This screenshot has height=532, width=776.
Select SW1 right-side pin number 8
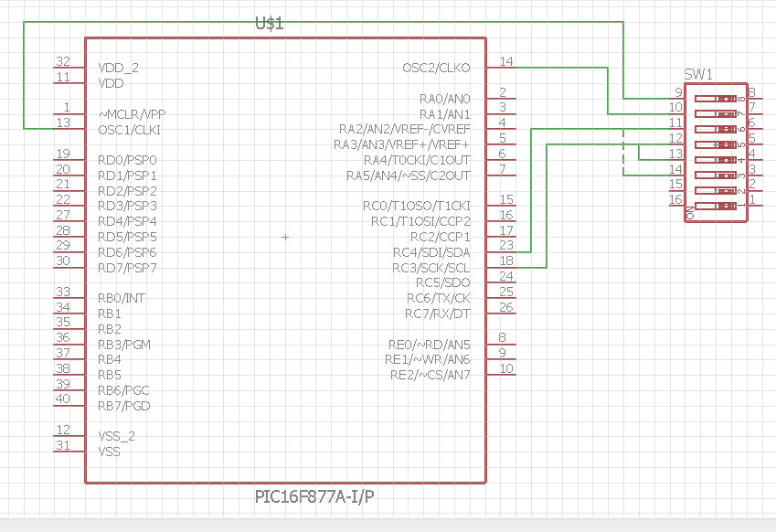751,92
